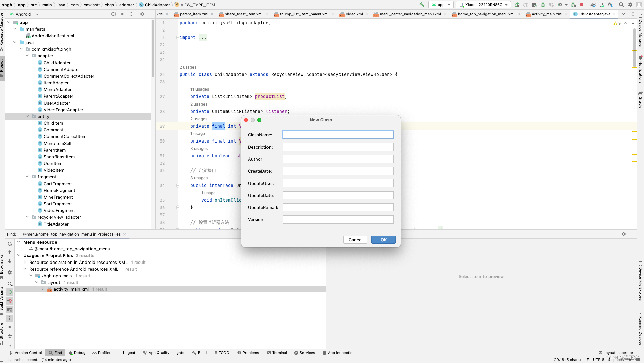Viewport: 644px width, 363px height.
Task: Collapse all in project panel toolbar
Action: tap(131, 14)
